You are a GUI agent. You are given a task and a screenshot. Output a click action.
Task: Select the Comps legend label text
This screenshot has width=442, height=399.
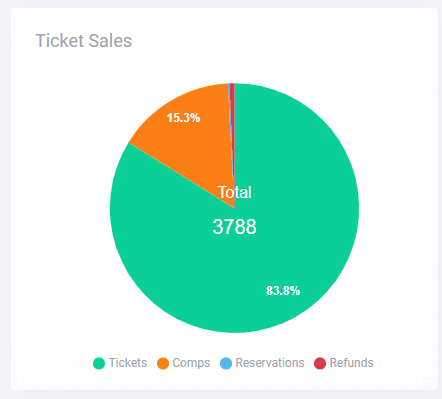(x=191, y=363)
